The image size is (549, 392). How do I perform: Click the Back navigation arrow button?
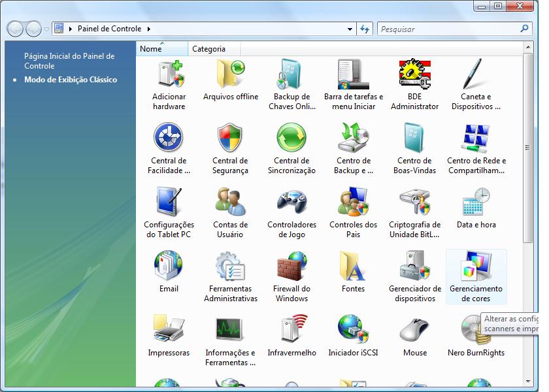point(15,29)
